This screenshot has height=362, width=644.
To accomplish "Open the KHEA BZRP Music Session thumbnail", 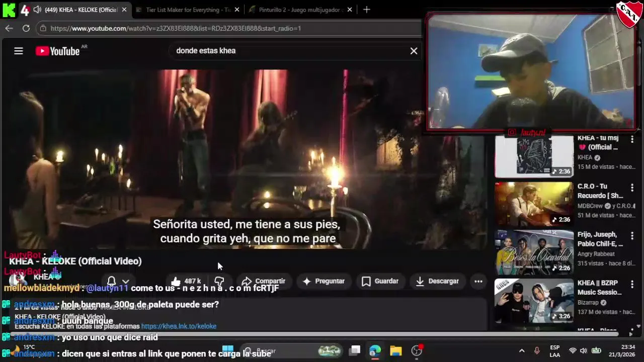I will click(534, 301).
